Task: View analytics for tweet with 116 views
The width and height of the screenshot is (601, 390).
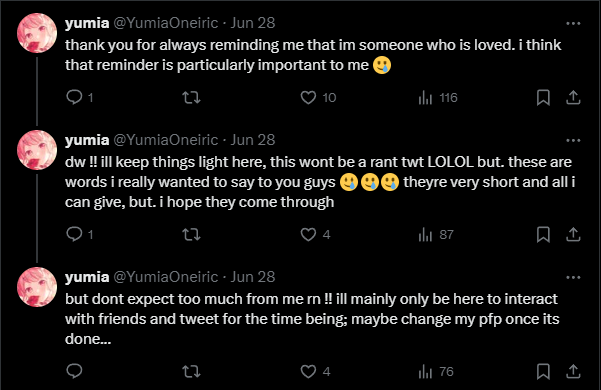Action: 438,98
